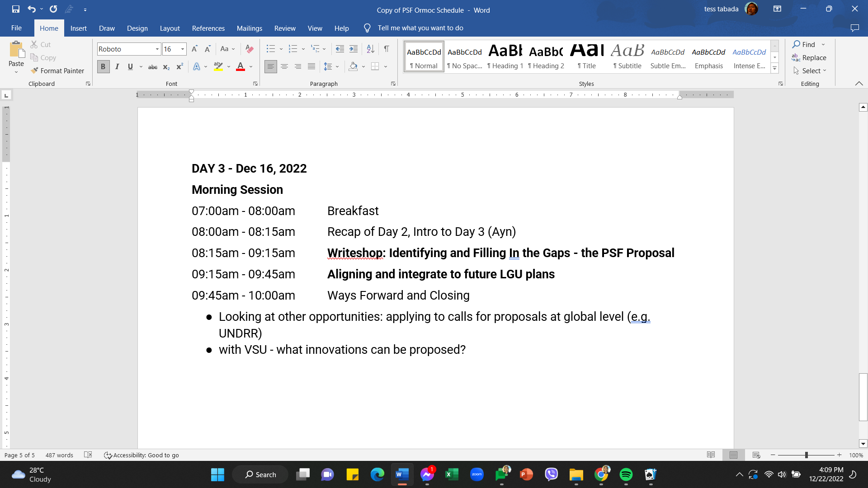Toggle Strikethrough formatting button
This screenshot has width=868, height=488.
coord(153,67)
